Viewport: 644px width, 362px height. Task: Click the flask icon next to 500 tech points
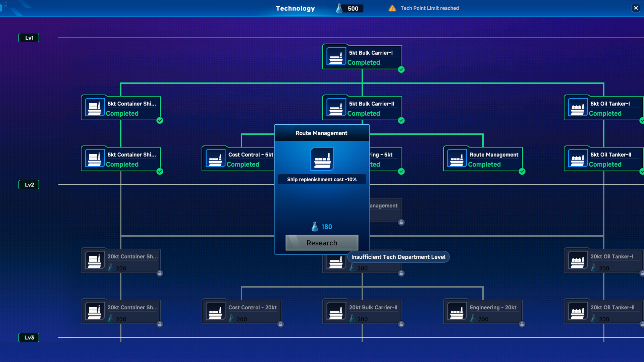click(339, 8)
